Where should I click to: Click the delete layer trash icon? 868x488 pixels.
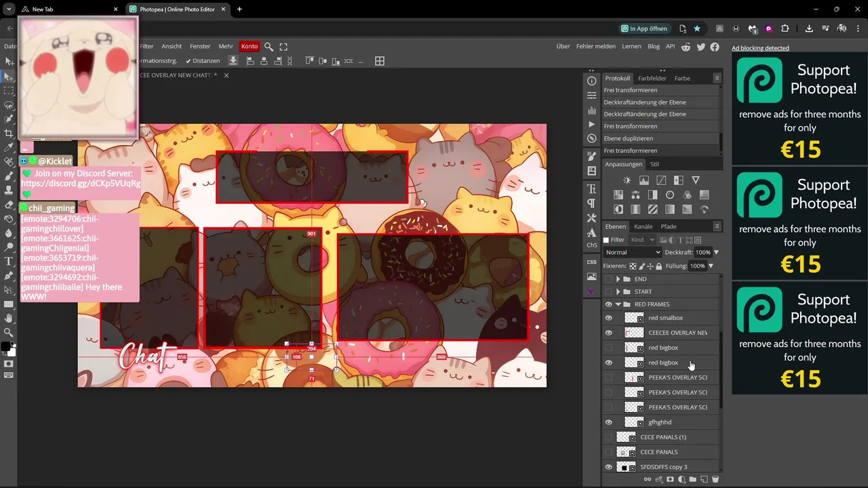tap(715, 479)
